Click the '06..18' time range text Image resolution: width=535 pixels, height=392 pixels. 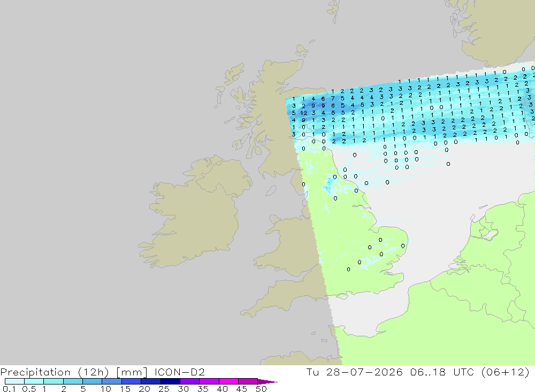tap(428, 372)
